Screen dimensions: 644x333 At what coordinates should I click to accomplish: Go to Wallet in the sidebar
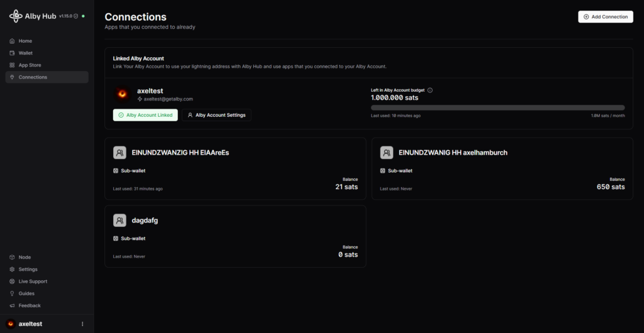click(25, 53)
